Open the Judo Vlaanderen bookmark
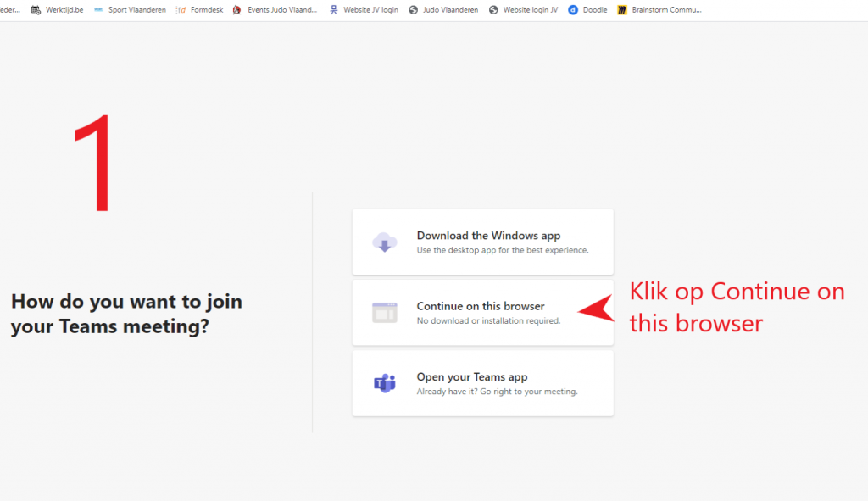Screen dimensions: 868x501 [x=443, y=10]
